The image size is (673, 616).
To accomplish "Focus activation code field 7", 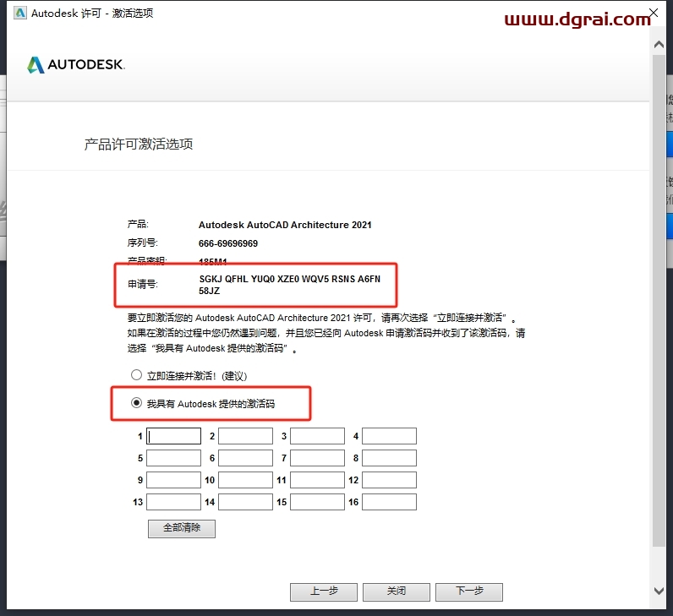I will tap(317, 458).
